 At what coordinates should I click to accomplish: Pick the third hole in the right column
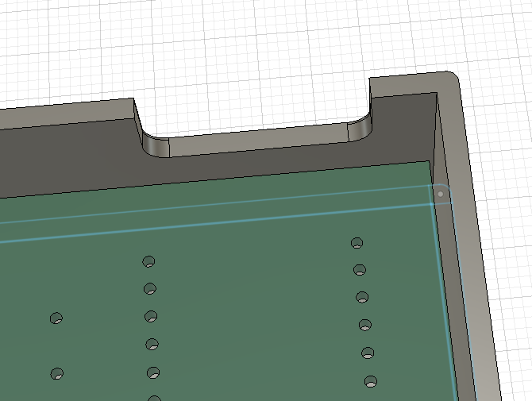pyautogui.click(x=362, y=298)
